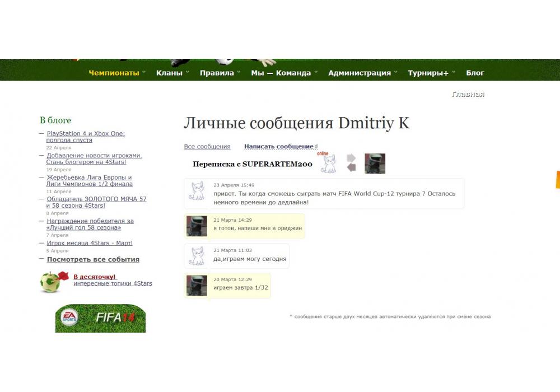This screenshot has width=560, height=392.
Task: Click the Главная breadcrumb link
Action: coord(468,94)
